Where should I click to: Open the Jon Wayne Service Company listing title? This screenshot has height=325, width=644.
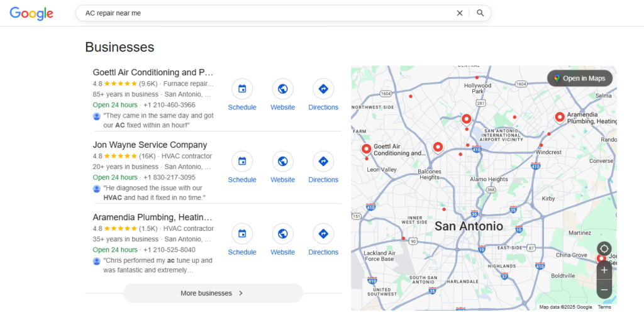pyautogui.click(x=150, y=145)
